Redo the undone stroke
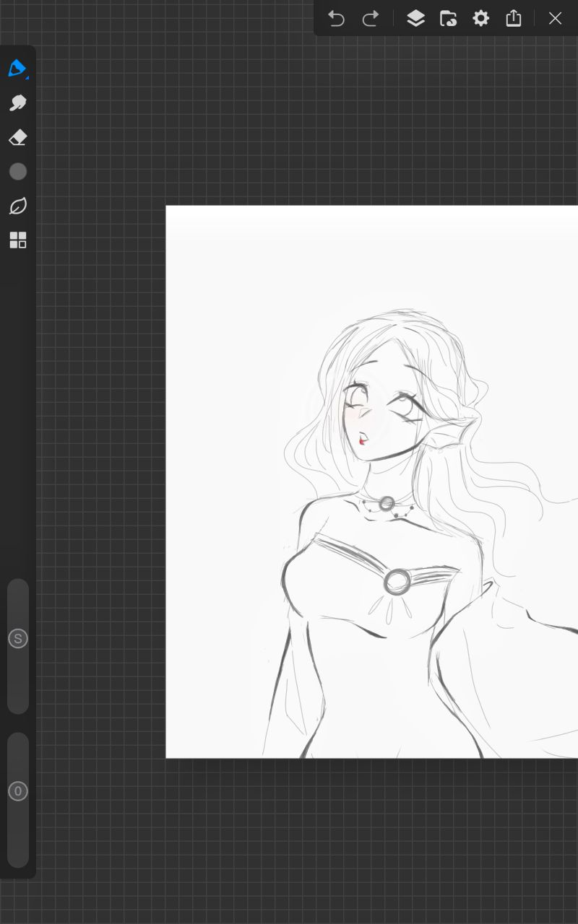Viewport: 578px width, 924px height. click(x=371, y=19)
